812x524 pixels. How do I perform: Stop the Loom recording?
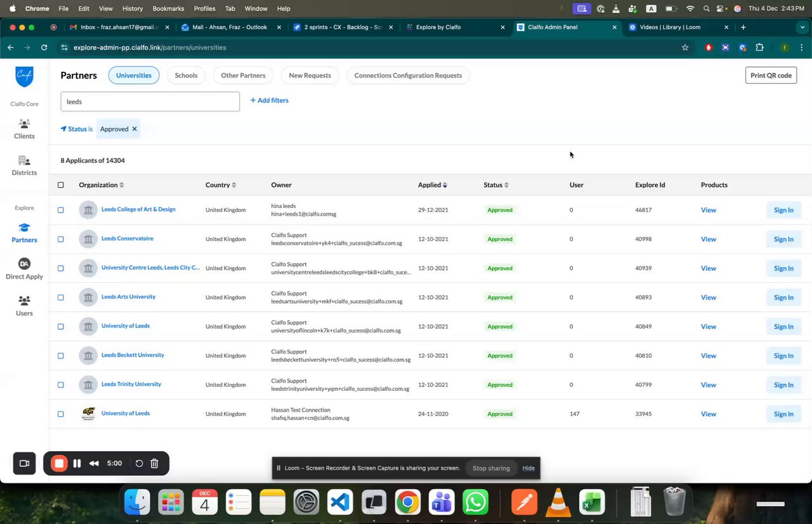59,463
